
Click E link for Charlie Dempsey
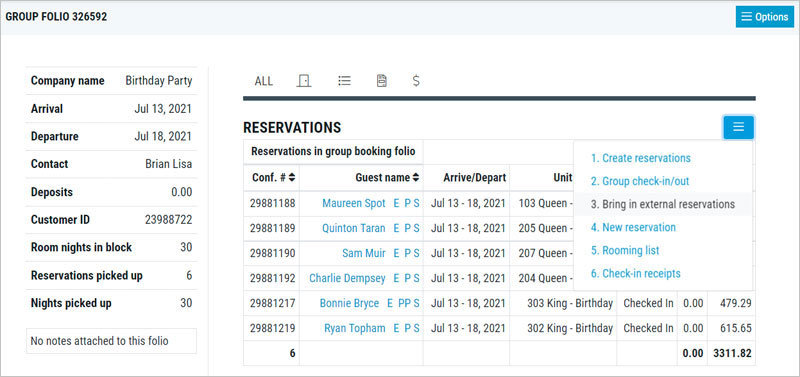396,278
